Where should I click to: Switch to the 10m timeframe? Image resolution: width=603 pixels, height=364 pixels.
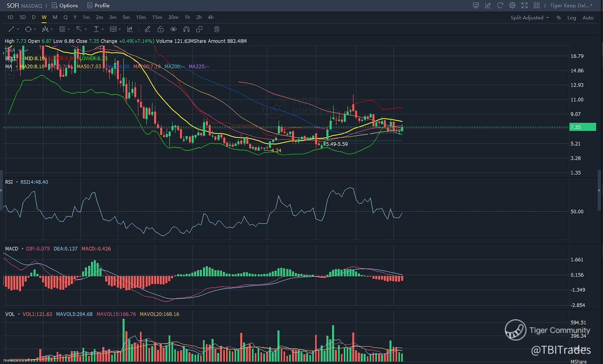(x=141, y=17)
